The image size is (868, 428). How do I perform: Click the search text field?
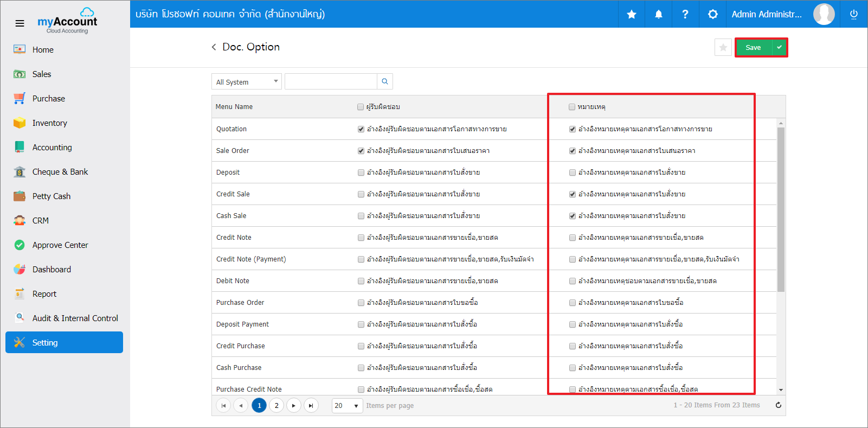331,81
